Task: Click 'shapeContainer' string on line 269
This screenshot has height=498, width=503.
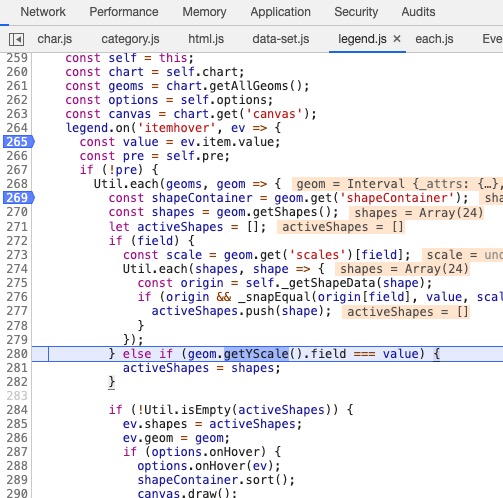Action: [x=397, y=198]
